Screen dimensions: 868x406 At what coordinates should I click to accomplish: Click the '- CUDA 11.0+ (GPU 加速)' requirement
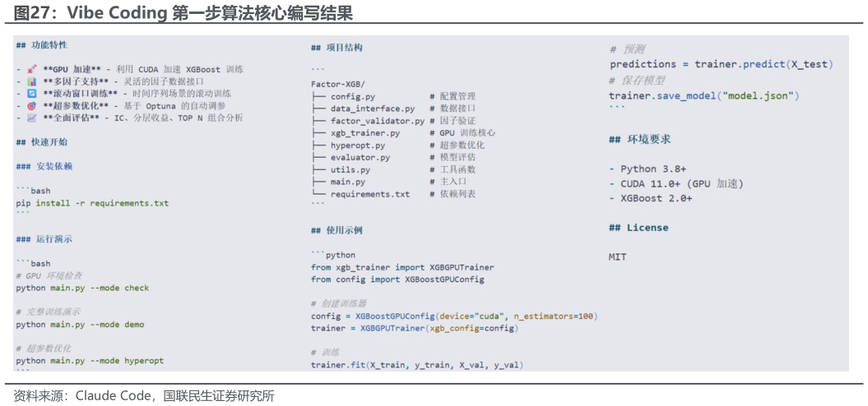[676, 183]
